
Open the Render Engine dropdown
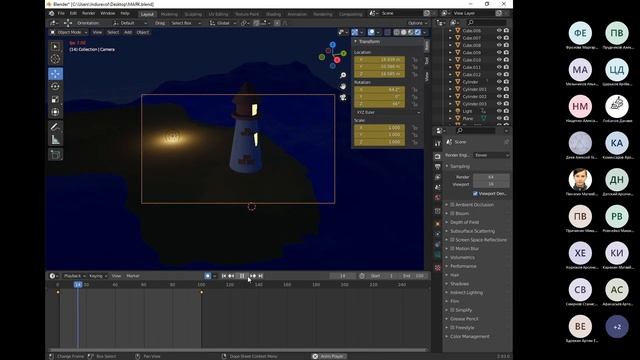tap(492, 155)
